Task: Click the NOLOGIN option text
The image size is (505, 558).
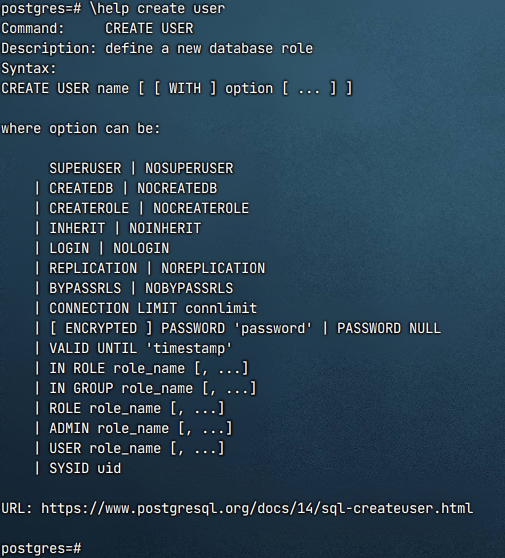Action: coord(141,248)
